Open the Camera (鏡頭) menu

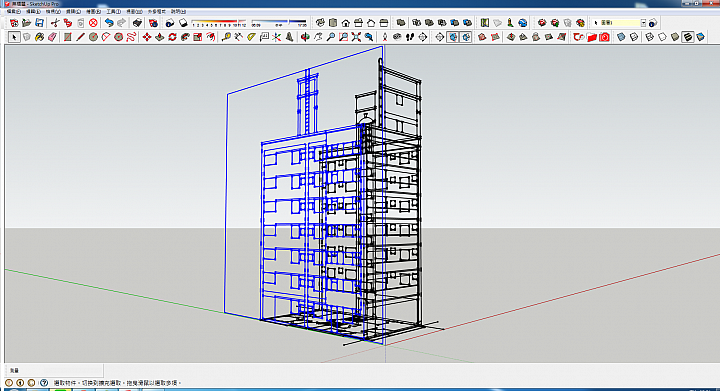point(73,11)
